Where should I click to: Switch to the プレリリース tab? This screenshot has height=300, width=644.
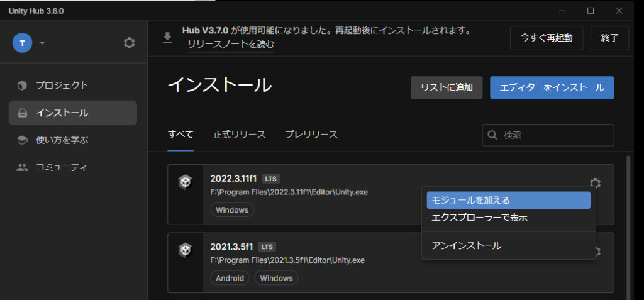[x=311, y=135]
